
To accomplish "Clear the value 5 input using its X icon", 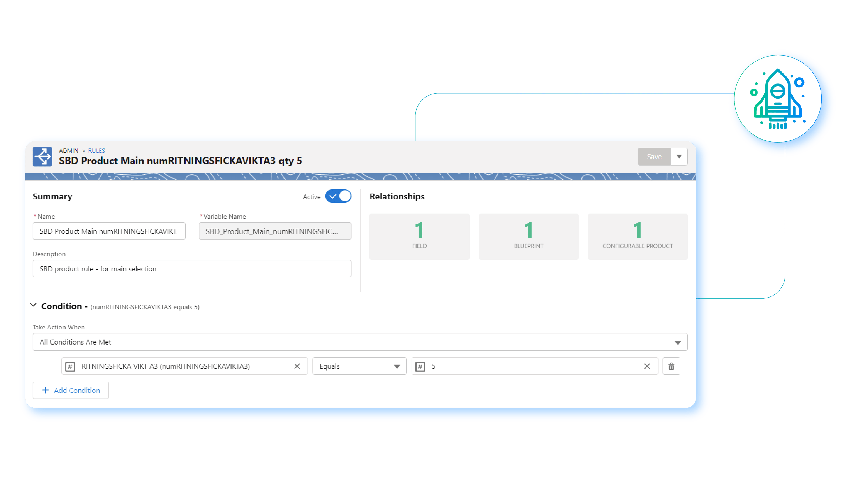I will pos(647,366).
